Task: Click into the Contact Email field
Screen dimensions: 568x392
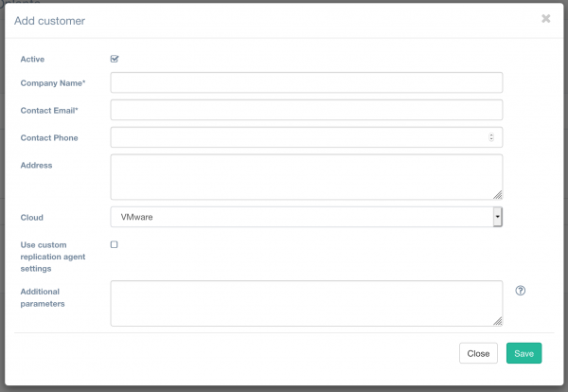Action: click(x=306, y=110)
